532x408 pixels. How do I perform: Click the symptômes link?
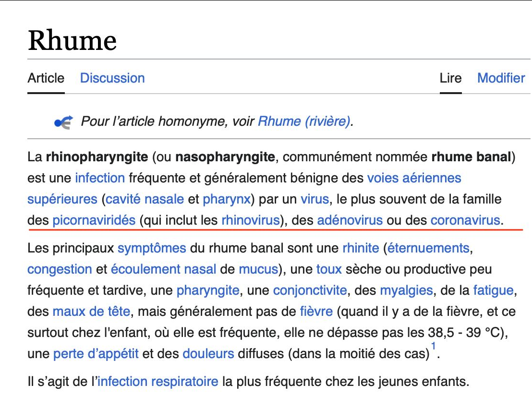tap(152, 248)
